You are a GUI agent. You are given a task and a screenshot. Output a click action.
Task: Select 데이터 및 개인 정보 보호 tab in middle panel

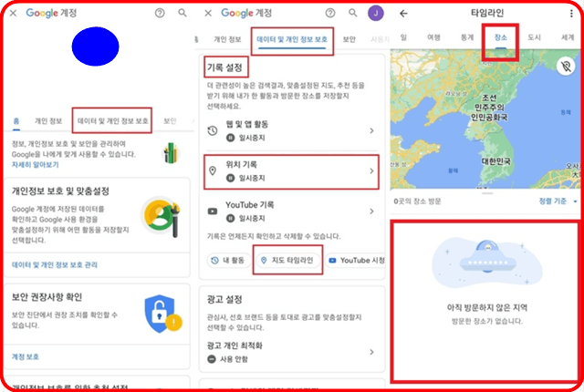(292, 39)
